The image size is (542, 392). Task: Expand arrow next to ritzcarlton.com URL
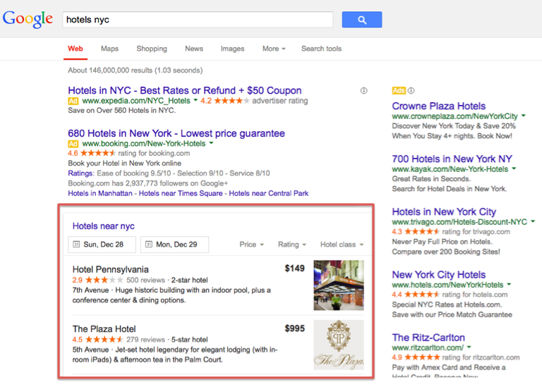coord(469,347)
